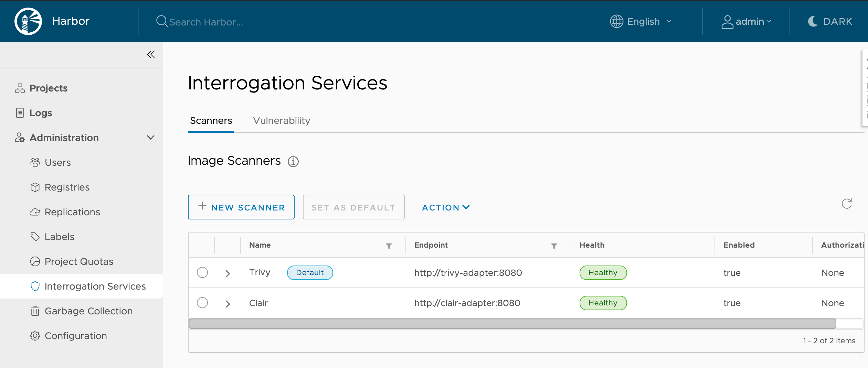
Task: Click the Enabled column header
Action: (x=739, y=245)
